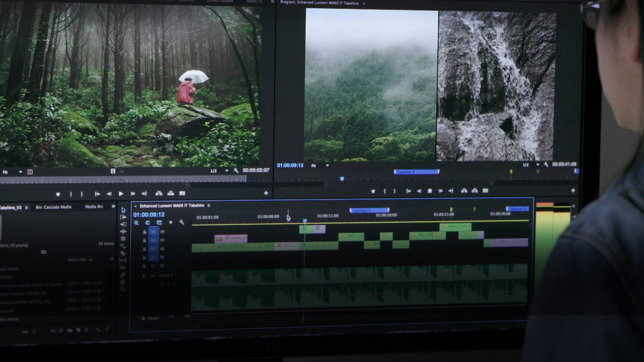Open the Timeline Display Settings wrench icon
The height and width of the screenshot is (362, 644).
click(x=181, y=223)
